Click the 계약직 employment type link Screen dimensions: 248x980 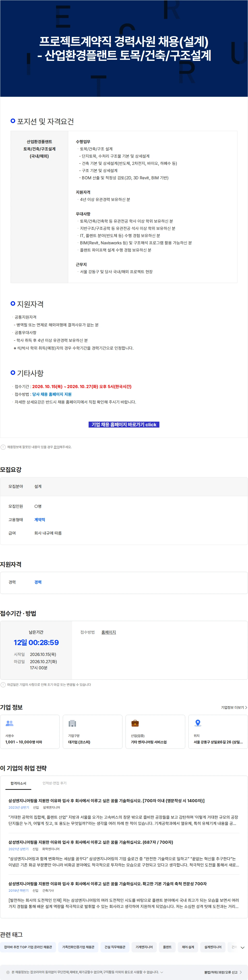40,520
